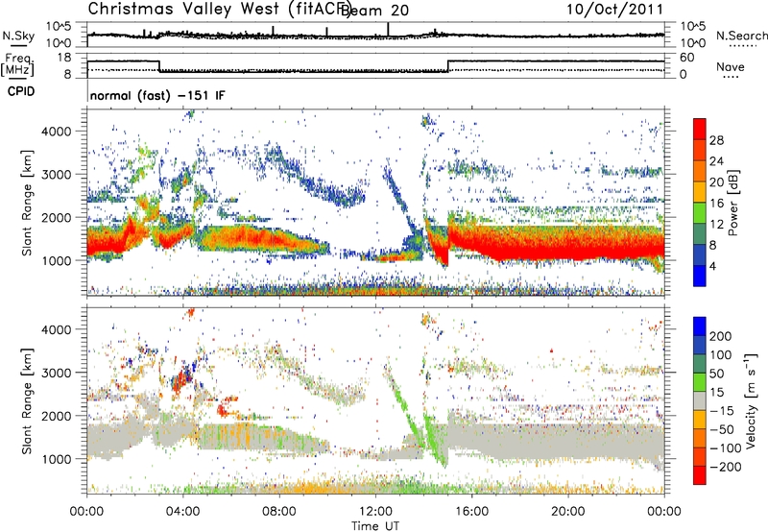The image size is (768, 532).
Task: Click the '2000' tick of the velocity panel
Action: tap(57, 416)
